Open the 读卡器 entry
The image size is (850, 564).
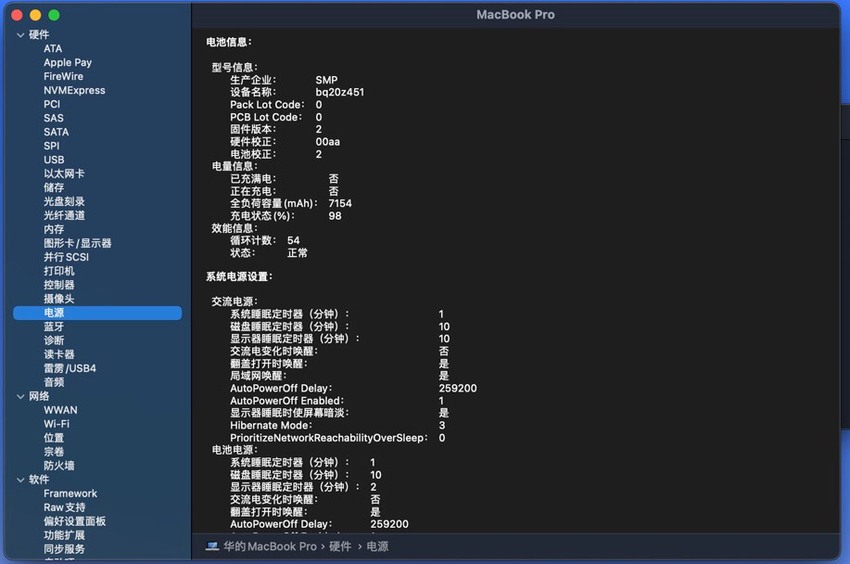pos(59,355)
